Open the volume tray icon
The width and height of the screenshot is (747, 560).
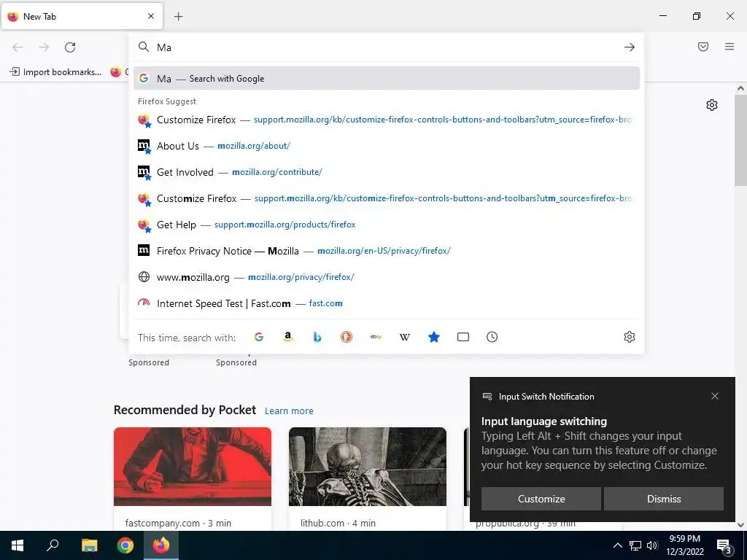[652, 545]
